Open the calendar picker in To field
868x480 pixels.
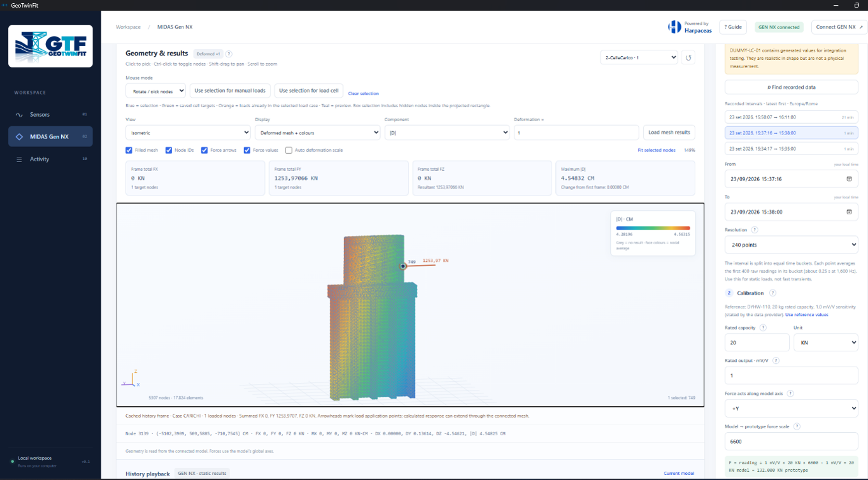tap(848, 212)
